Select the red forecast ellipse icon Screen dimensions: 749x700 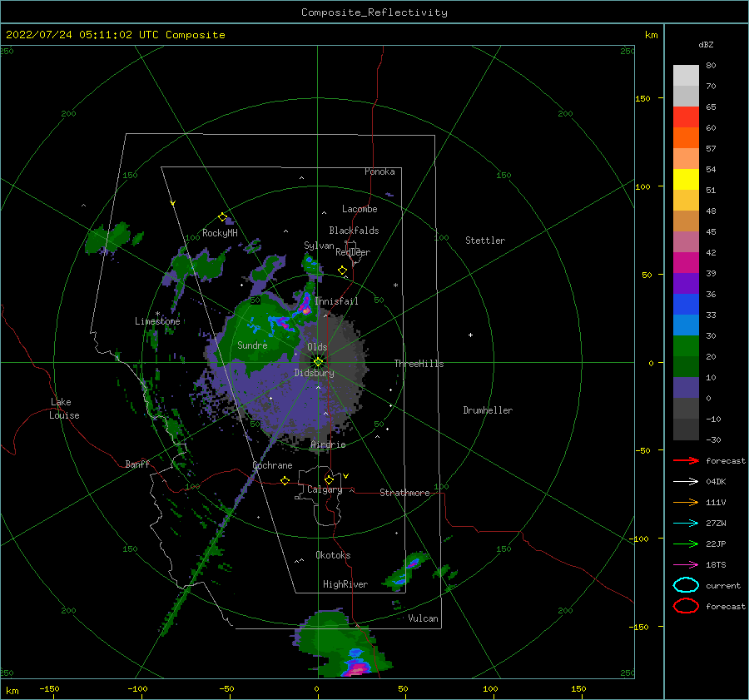[686, 606]
